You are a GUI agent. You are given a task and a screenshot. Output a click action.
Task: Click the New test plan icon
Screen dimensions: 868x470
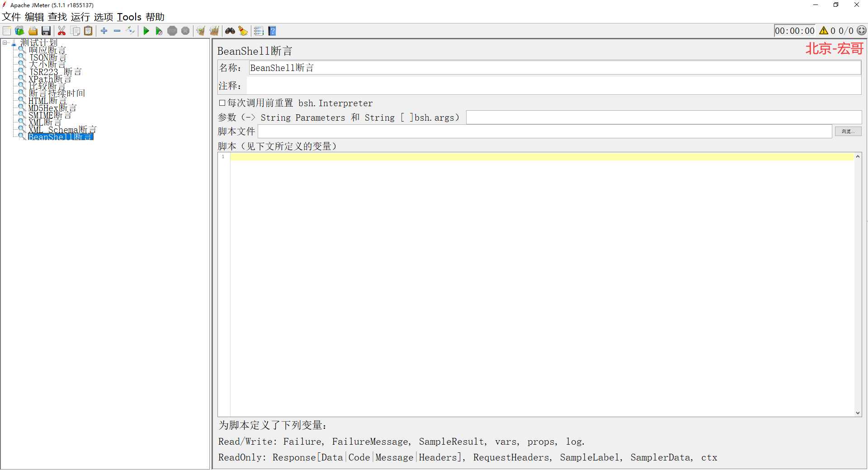pos(7,31)
